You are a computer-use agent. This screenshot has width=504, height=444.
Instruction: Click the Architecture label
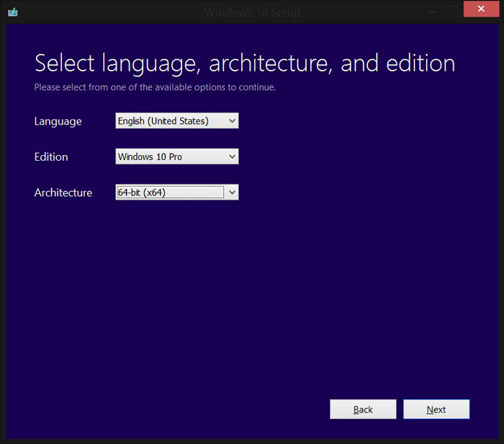[63, 192]
